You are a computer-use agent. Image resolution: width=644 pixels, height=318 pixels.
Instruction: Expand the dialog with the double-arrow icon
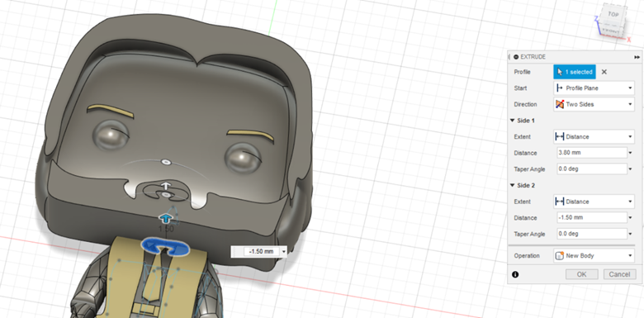click(637, 57)
